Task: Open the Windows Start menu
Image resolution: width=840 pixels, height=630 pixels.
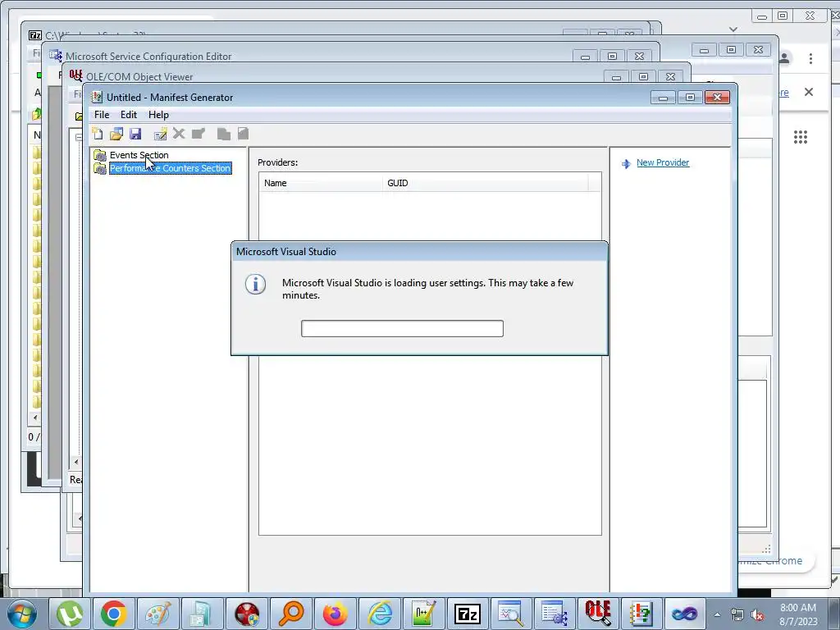Action: point(21,614)
